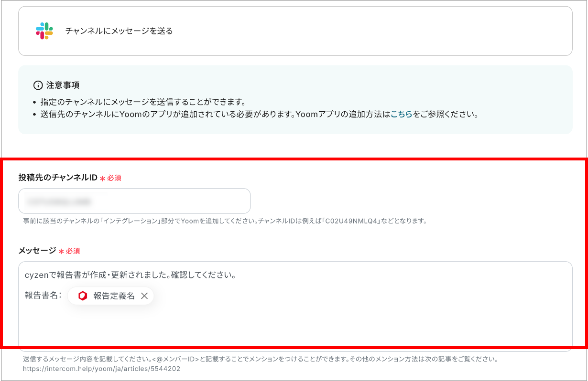
Task: Click the チャンネルにメッセージを送る action card
Action: pyautogui.click(x=295, y=31)
